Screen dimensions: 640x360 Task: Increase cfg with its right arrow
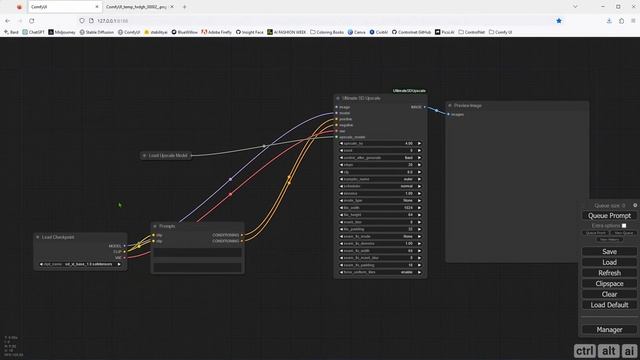click(419, 172)
